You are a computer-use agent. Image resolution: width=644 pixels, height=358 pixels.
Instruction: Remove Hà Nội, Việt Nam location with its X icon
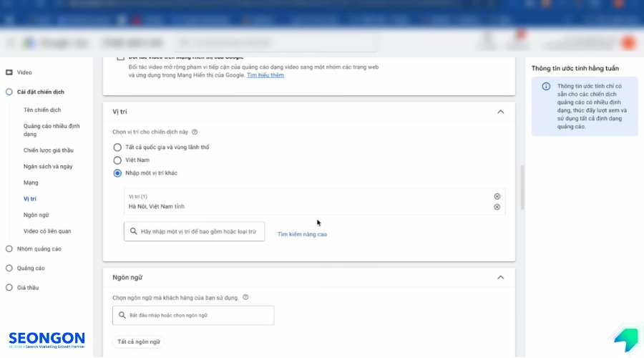coord(497,207)
